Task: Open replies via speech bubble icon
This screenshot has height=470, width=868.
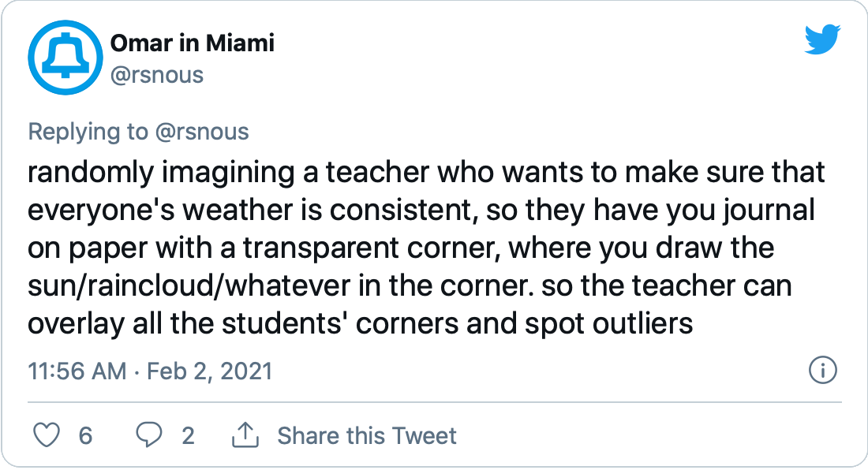Action: [x=149, y=435]
